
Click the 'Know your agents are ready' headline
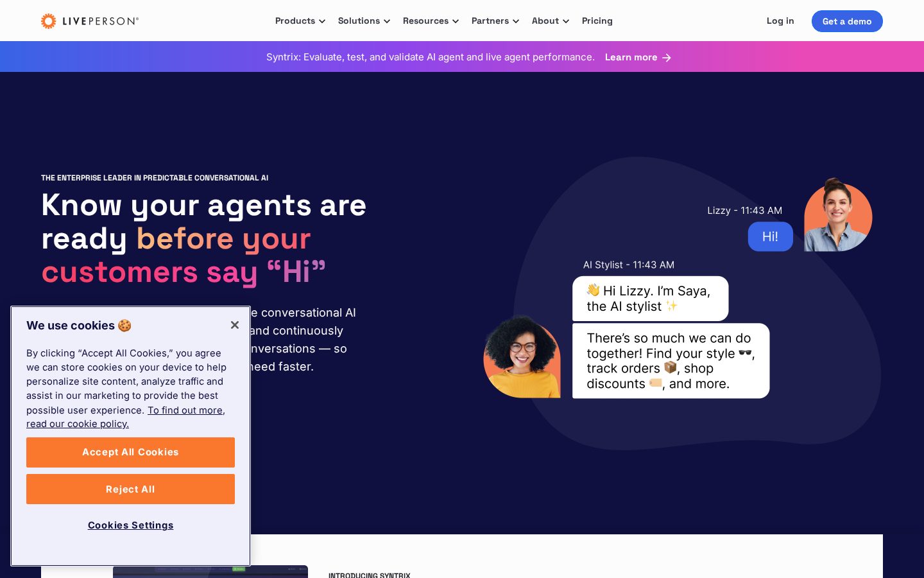point(203,238)
